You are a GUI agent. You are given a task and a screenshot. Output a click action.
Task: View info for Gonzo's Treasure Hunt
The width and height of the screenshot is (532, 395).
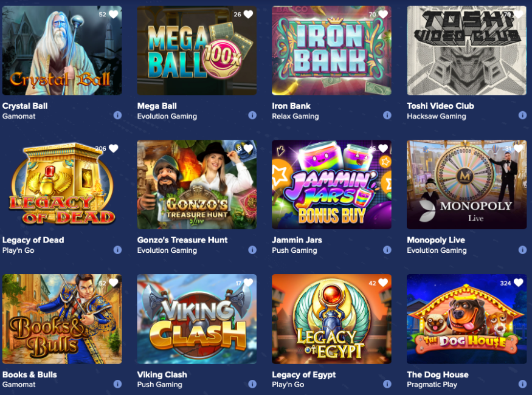coord(252,250)
